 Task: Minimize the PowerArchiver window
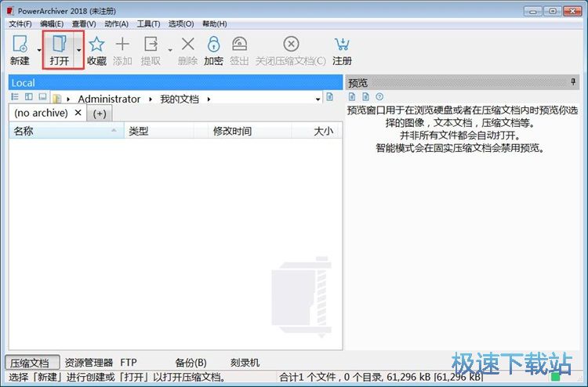533,11
